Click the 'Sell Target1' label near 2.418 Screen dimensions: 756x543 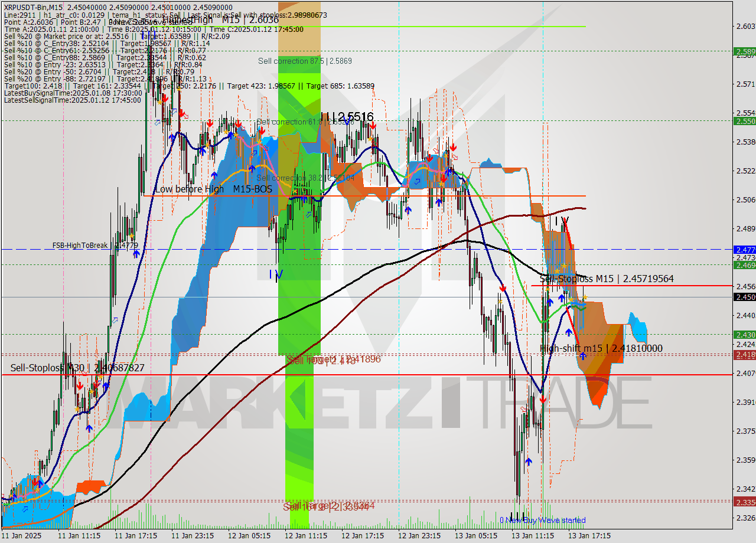tap(334, 359)
